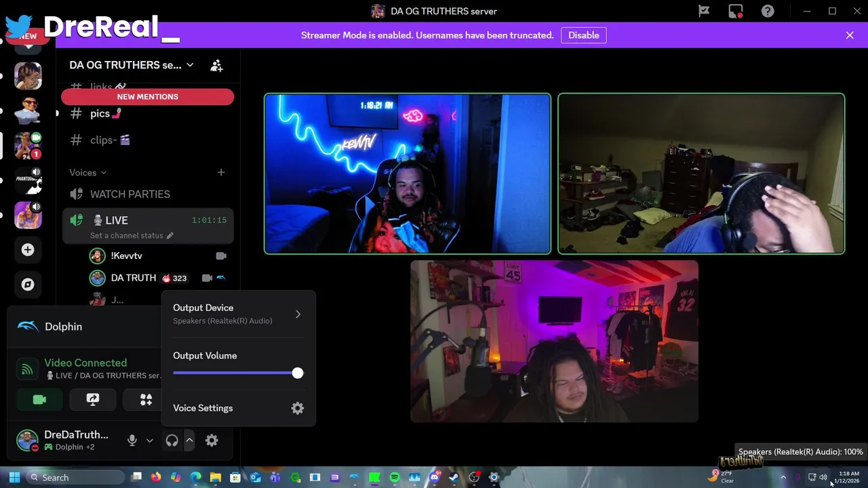This screenshot has width=868, height=488.
Task: Add a Server plus button
Action: [x=28, y=250]
